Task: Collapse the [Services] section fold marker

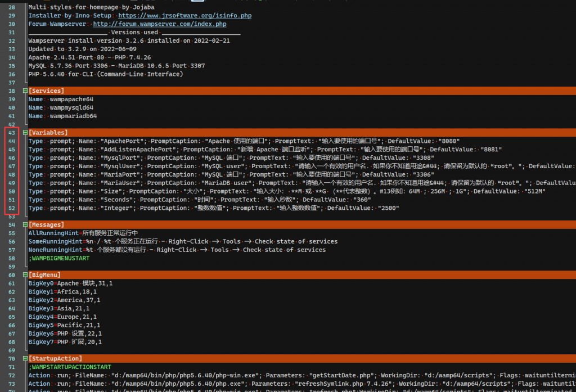Action: (25, 91)
